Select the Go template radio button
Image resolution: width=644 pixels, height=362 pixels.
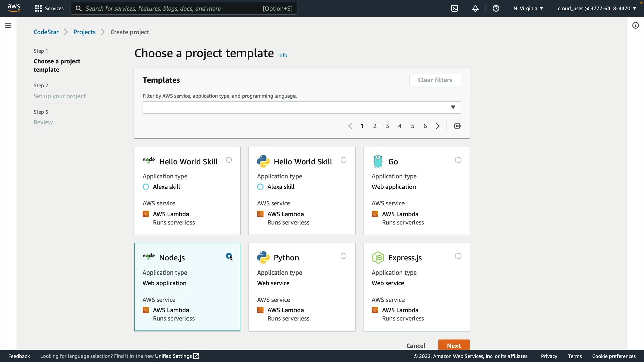pos(458,160)
